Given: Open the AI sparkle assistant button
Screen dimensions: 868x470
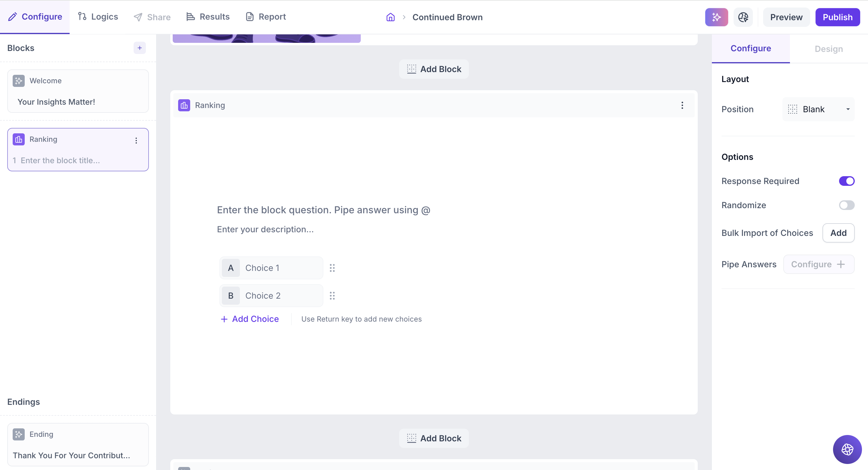Looking at the screenshot, I should click(716, 17).
